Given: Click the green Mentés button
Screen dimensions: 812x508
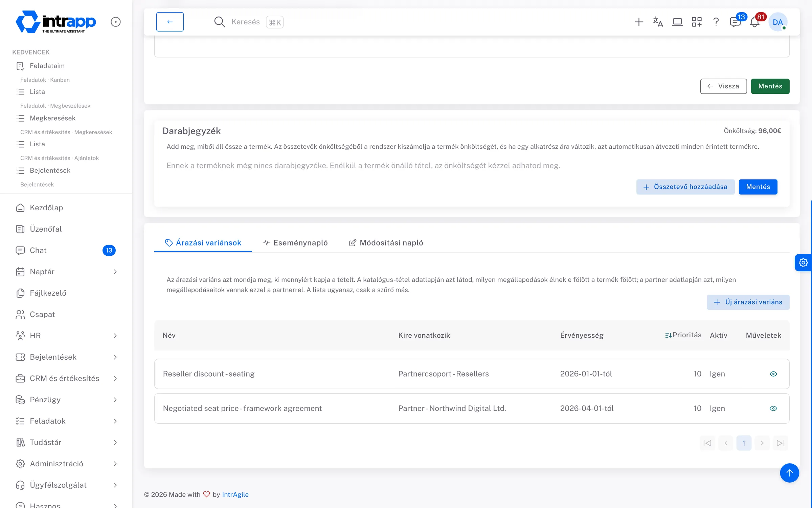Looking at the screenshot, I should [x=770, y=86].
